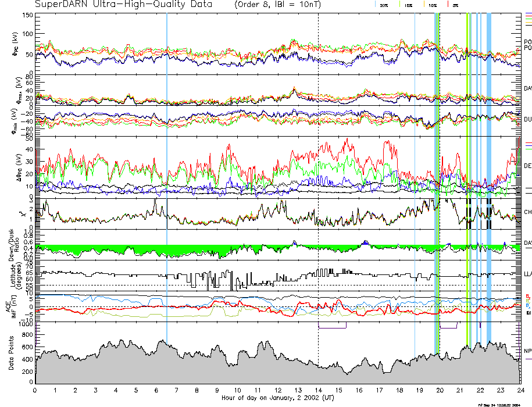The image size is (532, 407).
Task: Click the 'Data Points' y-axis label
Action: (12, 353)
